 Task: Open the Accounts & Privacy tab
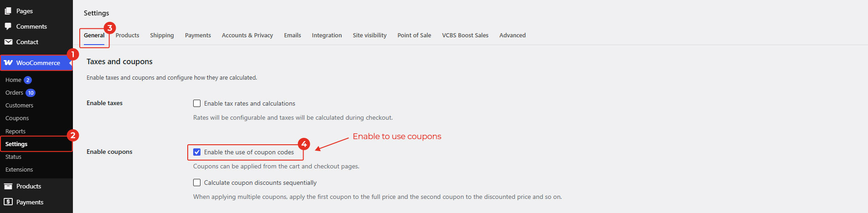247,35
